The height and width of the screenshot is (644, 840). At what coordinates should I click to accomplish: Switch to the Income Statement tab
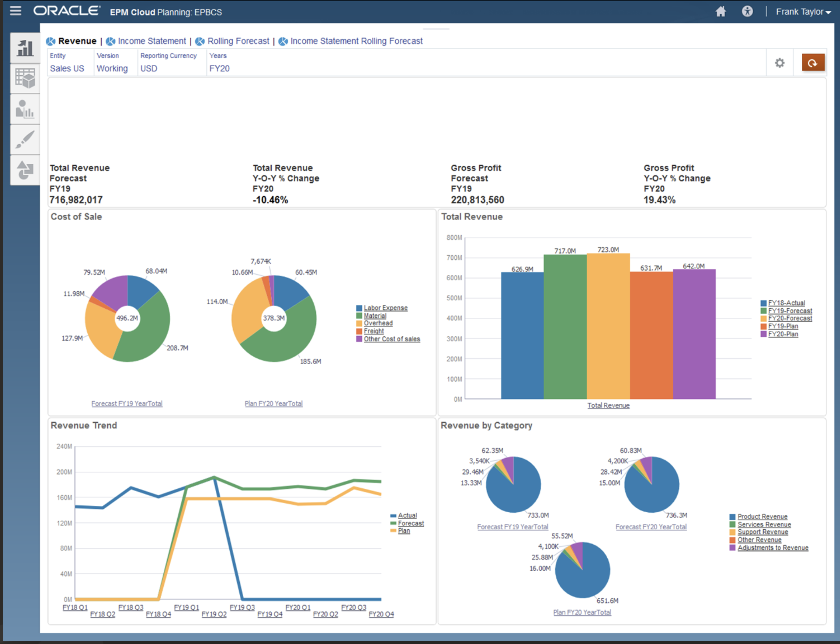[x=151, y=41]
